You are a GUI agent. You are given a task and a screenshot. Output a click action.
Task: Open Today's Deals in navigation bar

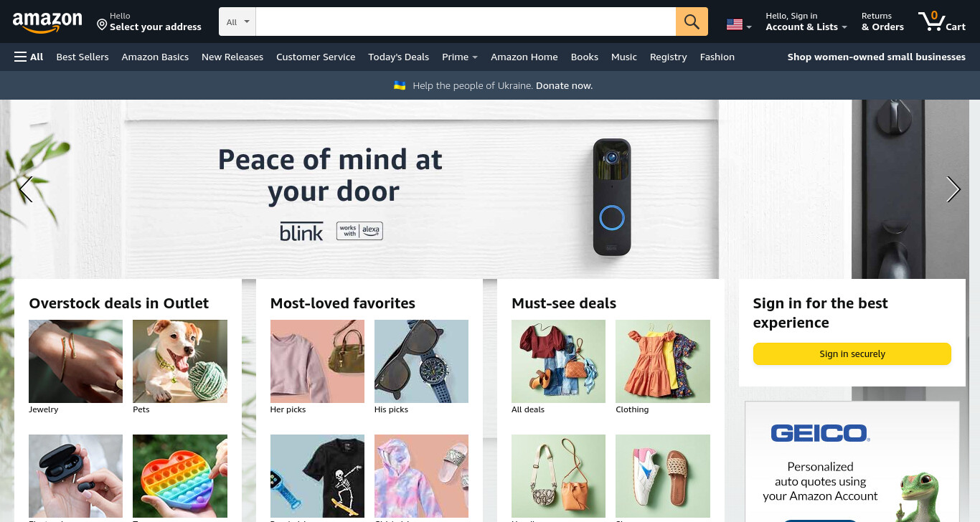(x=398, y=57)
